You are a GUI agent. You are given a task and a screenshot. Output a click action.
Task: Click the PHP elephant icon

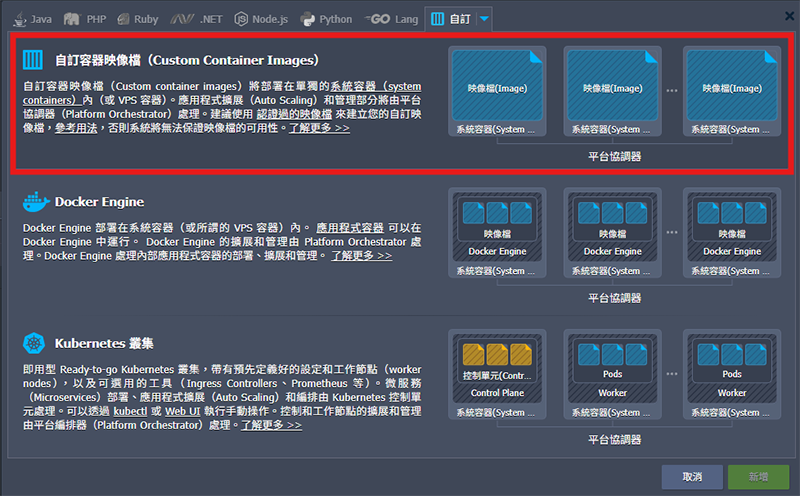coord(72,19)
